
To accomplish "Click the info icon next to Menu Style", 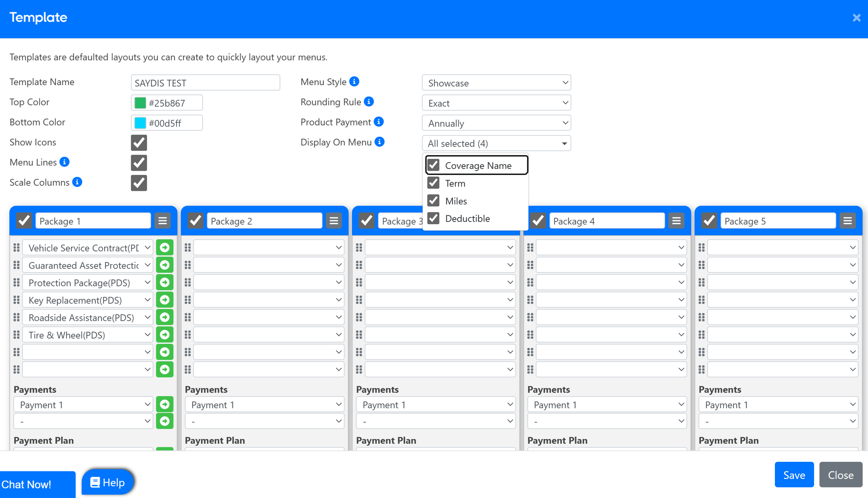I will (x=354, y=82).
